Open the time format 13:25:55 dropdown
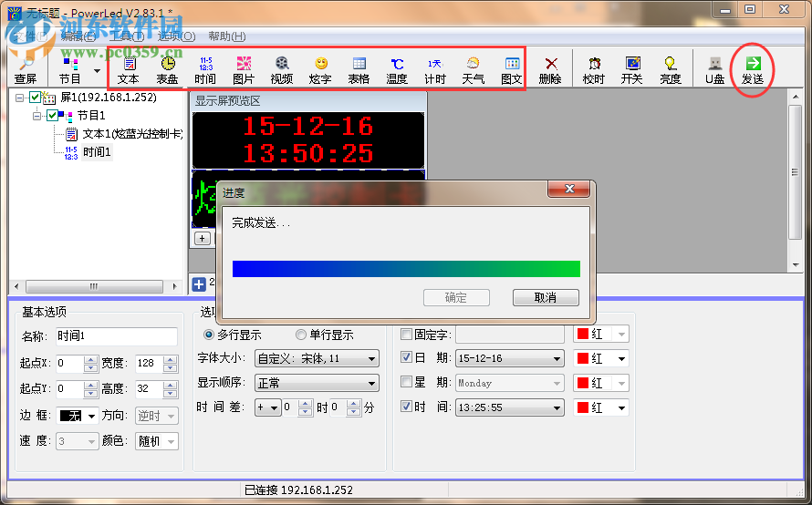This screenshot has height=505, width=812. [x=510, y=407]
